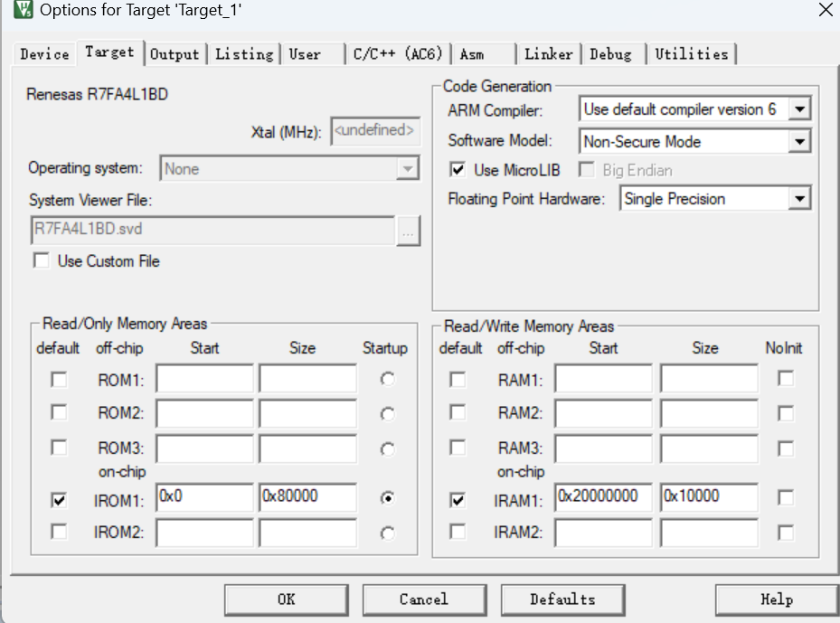Click the Cancel button
840x623 pixels.
click(x=424, y=599)
